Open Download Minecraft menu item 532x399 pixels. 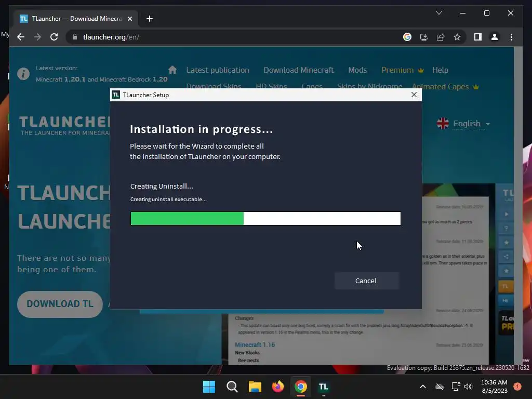299,70
